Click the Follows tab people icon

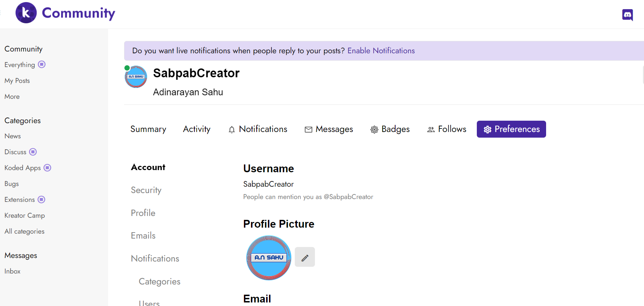[x=431, y=130]
